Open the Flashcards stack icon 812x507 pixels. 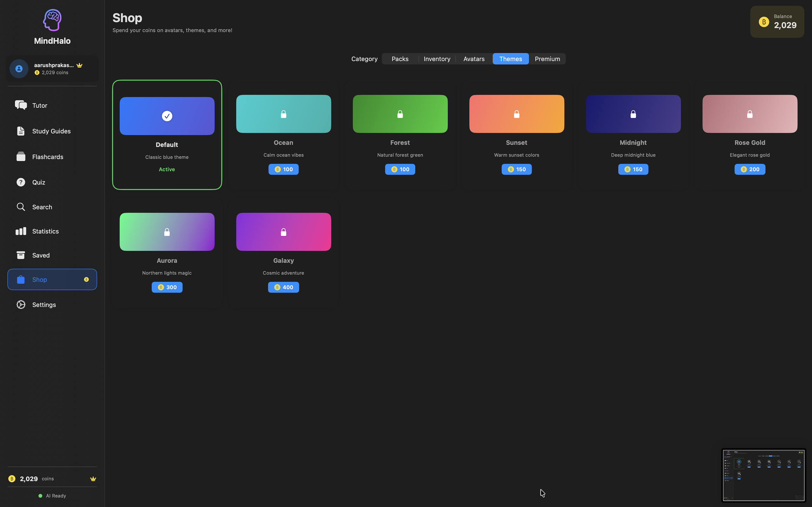[21, 157]
